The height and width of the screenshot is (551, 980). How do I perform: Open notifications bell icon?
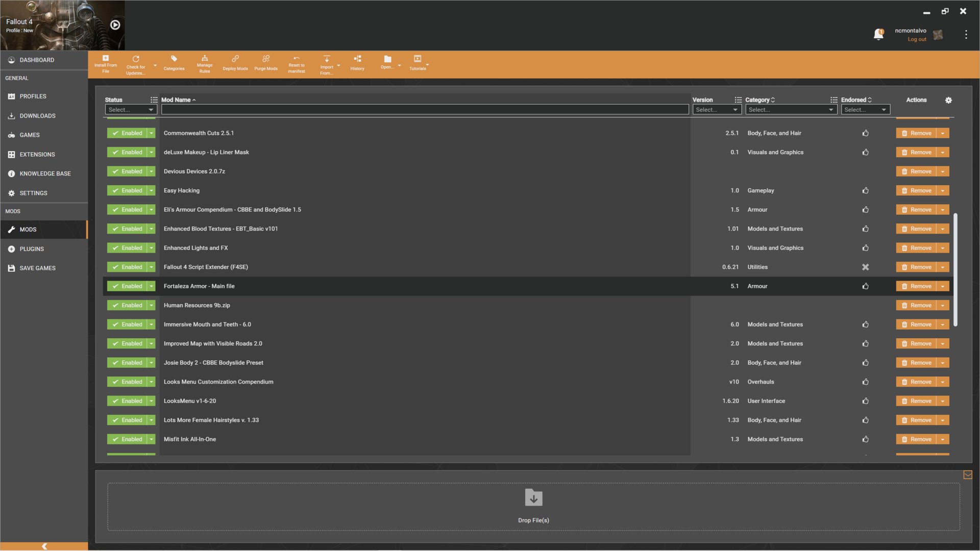878,34
